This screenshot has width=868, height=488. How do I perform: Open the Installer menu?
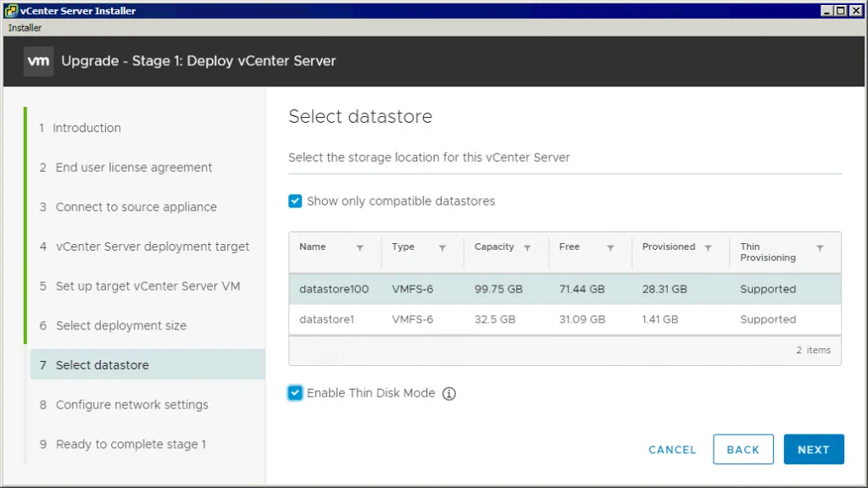25,28
